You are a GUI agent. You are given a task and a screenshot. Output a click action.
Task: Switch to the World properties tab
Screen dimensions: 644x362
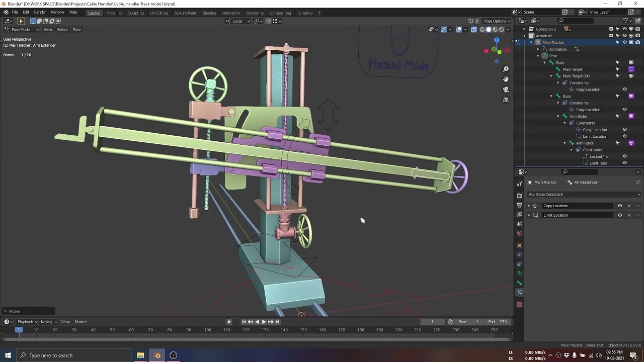coord(519,233)
